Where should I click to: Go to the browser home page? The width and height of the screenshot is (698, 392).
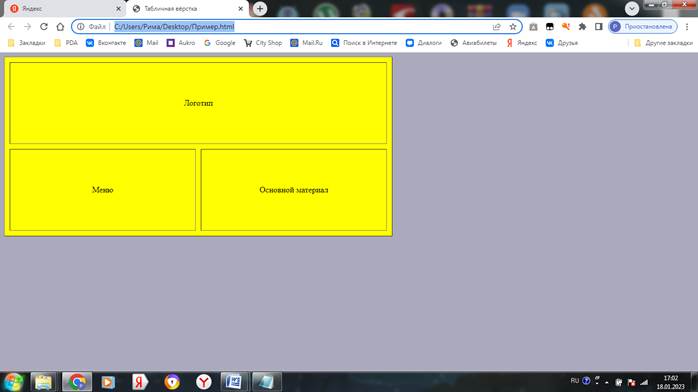coord(60,27)
